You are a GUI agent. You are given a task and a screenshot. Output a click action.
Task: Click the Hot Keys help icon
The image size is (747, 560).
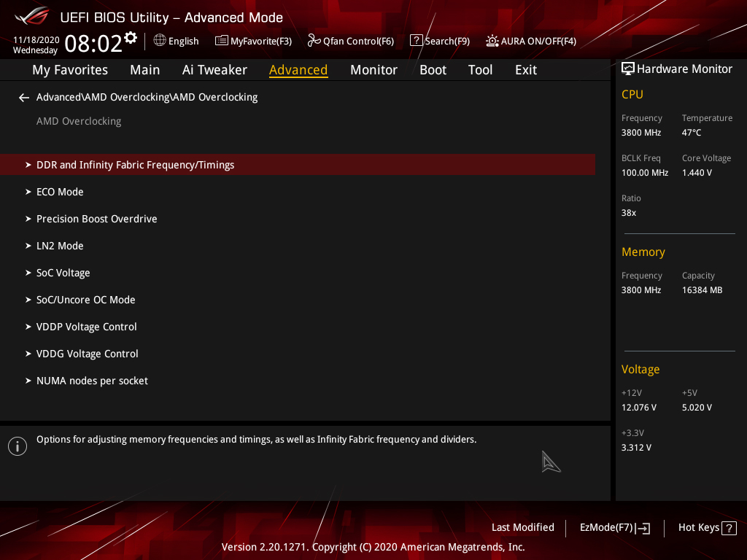coord(728,527)
